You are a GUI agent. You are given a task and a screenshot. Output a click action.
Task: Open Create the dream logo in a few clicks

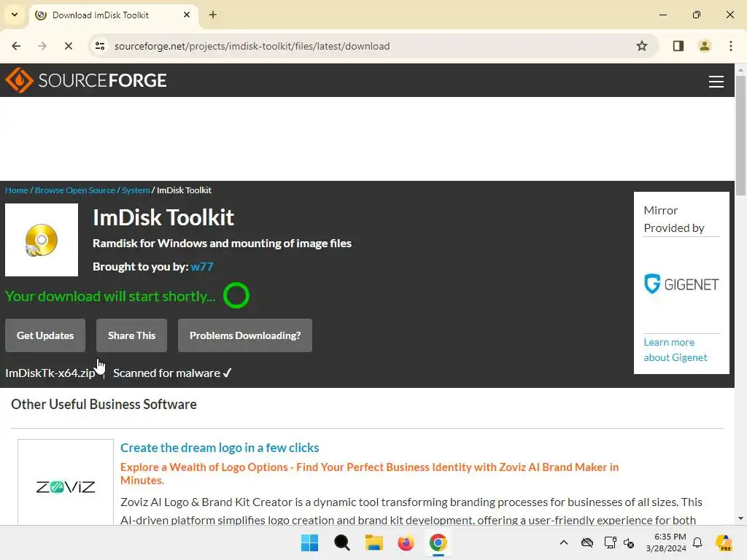tap(220, 448)
